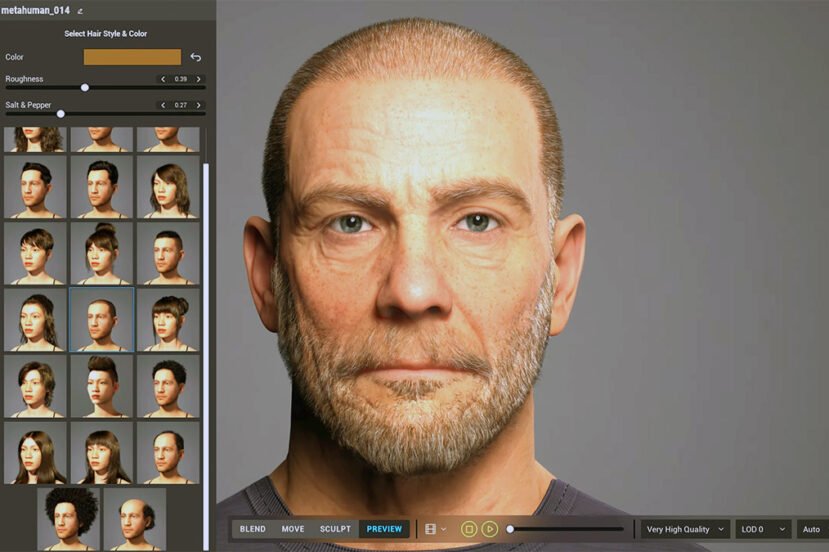Screen dimensions: 829x552
Task: Choose the bangs with side bun hairstyle
Action: click(168, 320)
